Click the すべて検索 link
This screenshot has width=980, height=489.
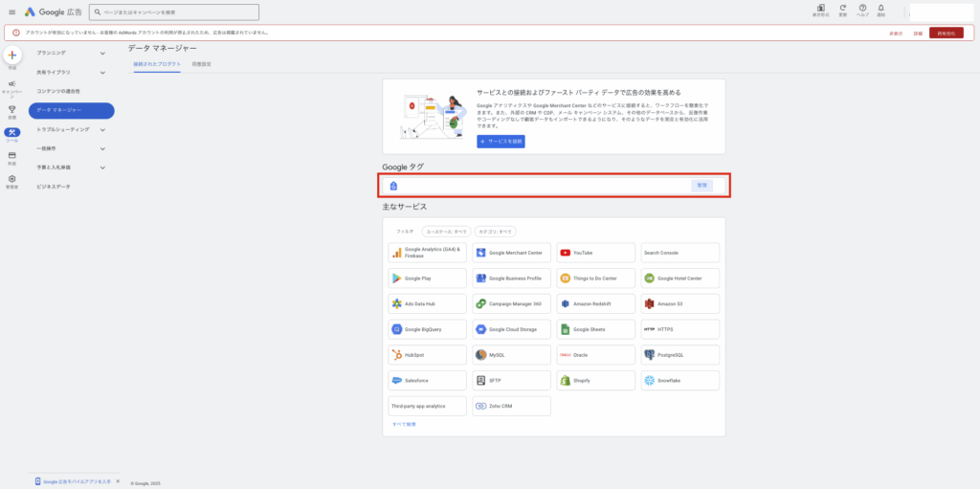pos(404,425)
